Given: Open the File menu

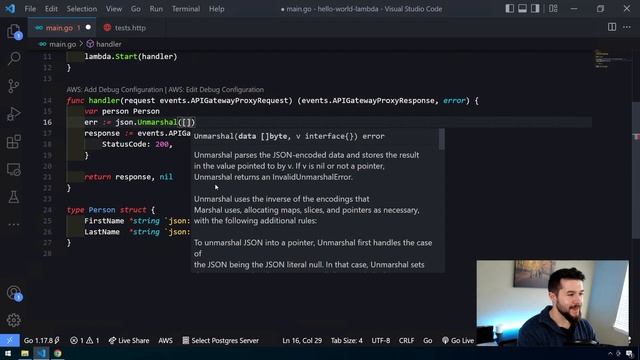Looking at the screenshot, I should click(x=30, y=9).
